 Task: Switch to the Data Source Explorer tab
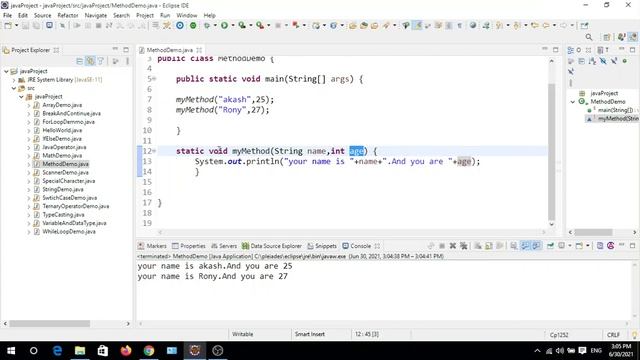point(271,246)
